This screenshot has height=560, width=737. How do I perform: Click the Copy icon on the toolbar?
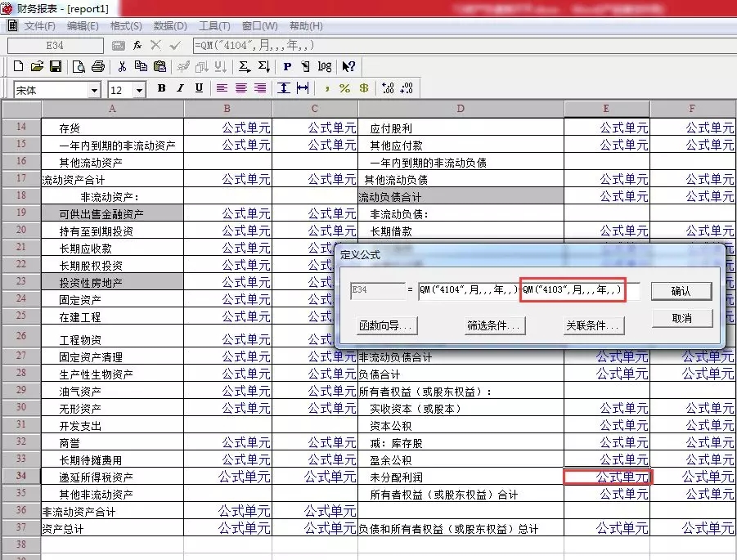(139, 66)
